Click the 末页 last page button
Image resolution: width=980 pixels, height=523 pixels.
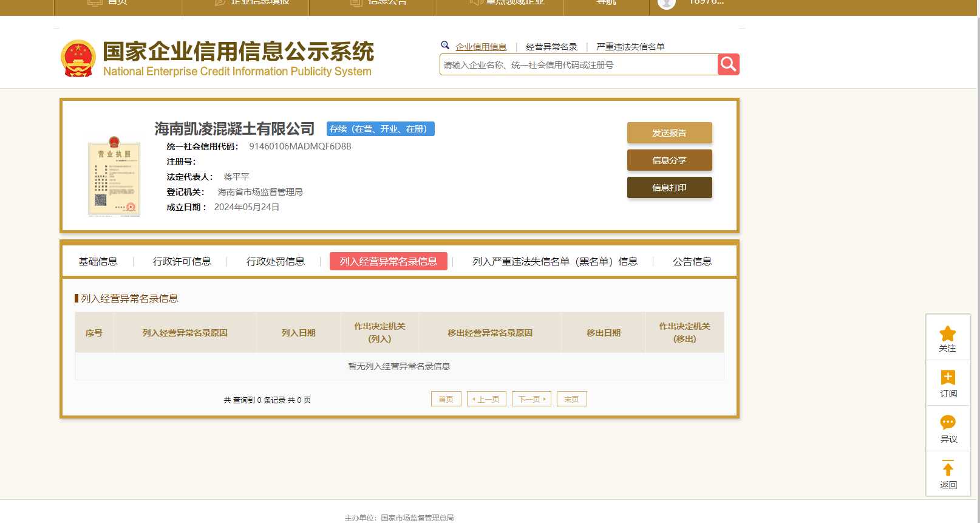[x=572, y=399]
